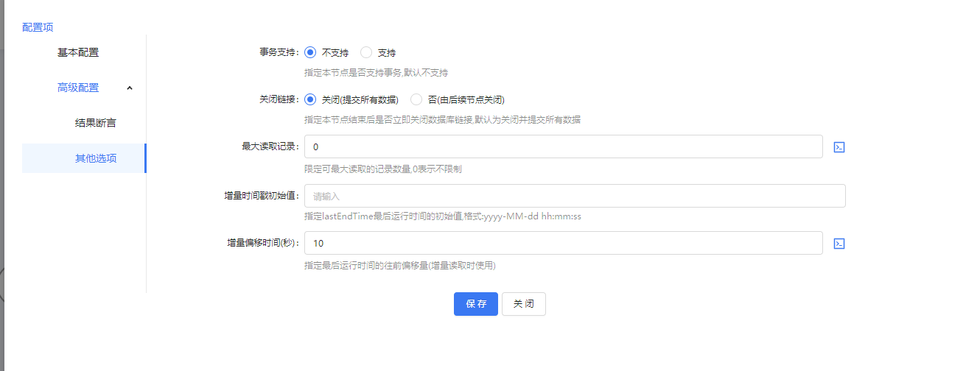Select the 支持 transaction radio button
This screenshot has height=371, width=980.
(366, 53)
